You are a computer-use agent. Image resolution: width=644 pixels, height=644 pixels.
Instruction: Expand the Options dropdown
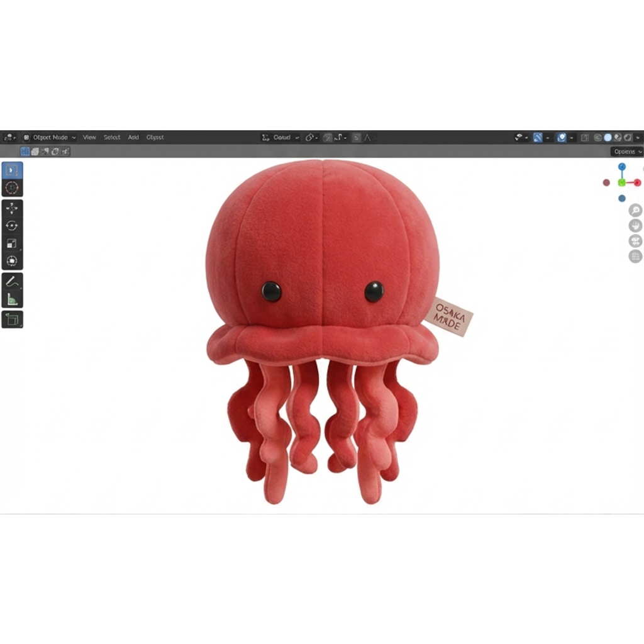(627, 152)
